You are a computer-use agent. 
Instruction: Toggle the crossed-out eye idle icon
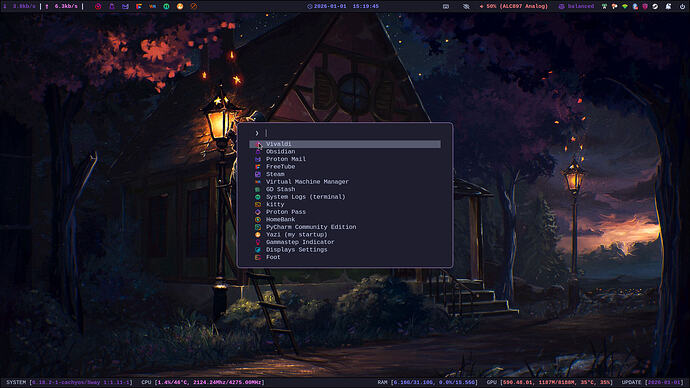pyautogui.click(x=466, y=6)
